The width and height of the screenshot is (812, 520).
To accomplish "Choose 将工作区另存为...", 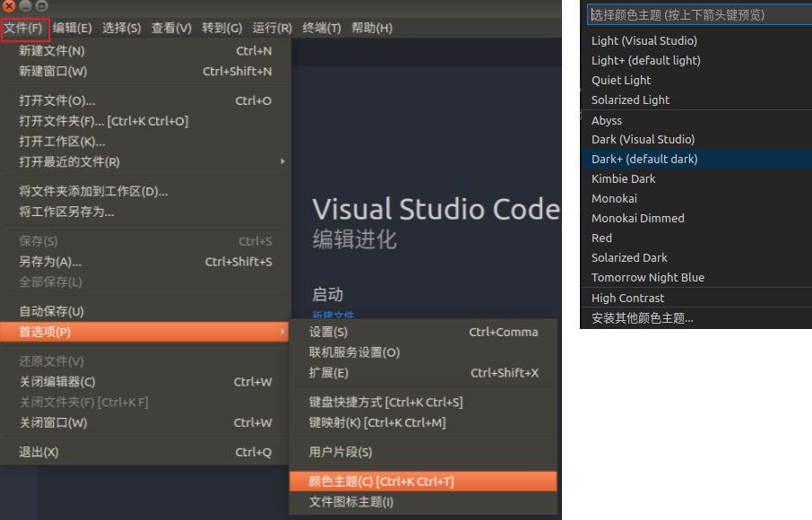I will click(145, 212).
